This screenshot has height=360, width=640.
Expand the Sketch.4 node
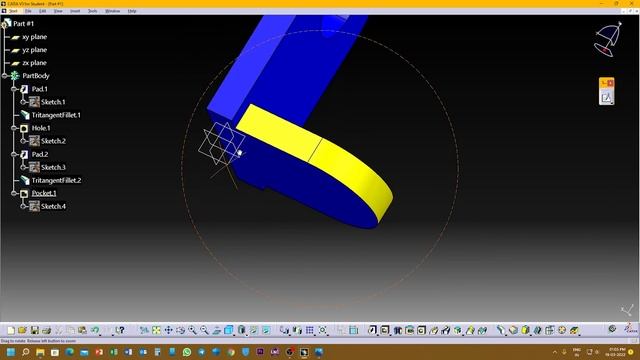coord(23,207)
